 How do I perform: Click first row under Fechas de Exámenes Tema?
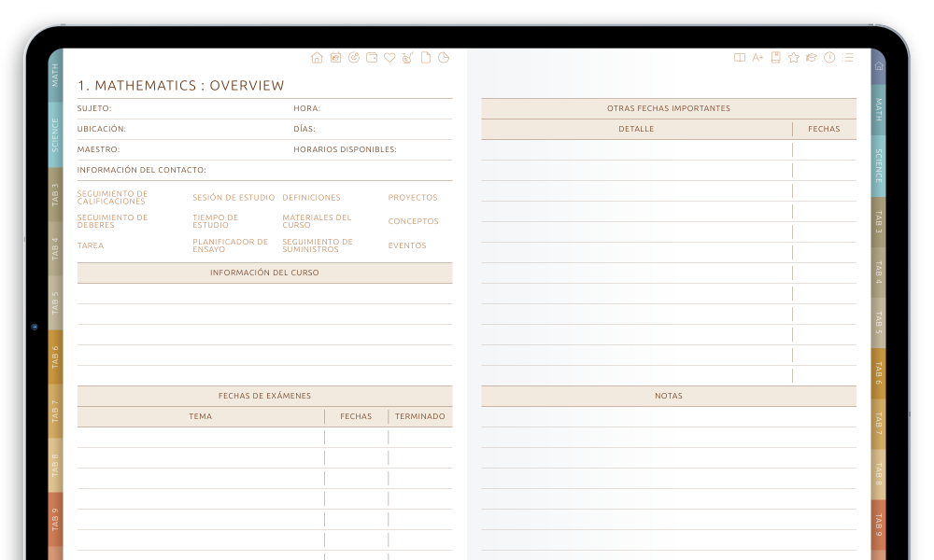[x=200, y=437]
